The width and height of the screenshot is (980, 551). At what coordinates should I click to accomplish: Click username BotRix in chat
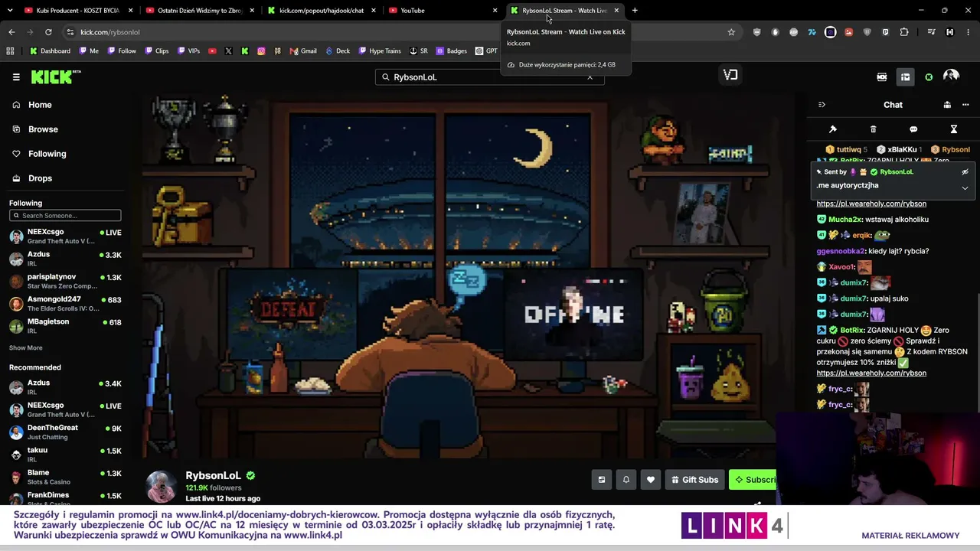(x=851, y=330)
